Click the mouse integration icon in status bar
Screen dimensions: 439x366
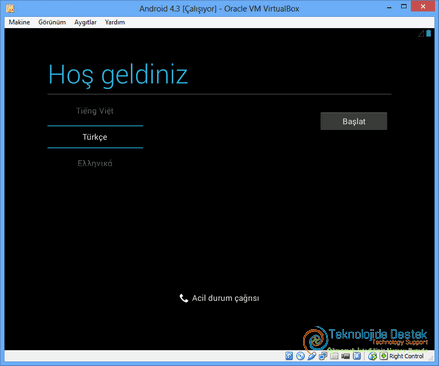372,356
